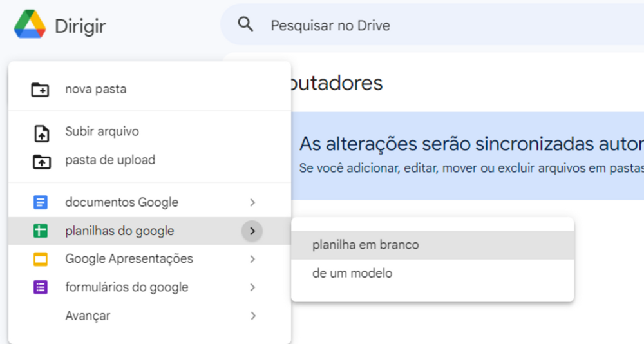Viewport: 644px width, 344px height.
Task: Choose Subir arquivo menu entry
Action: [149, 132]
